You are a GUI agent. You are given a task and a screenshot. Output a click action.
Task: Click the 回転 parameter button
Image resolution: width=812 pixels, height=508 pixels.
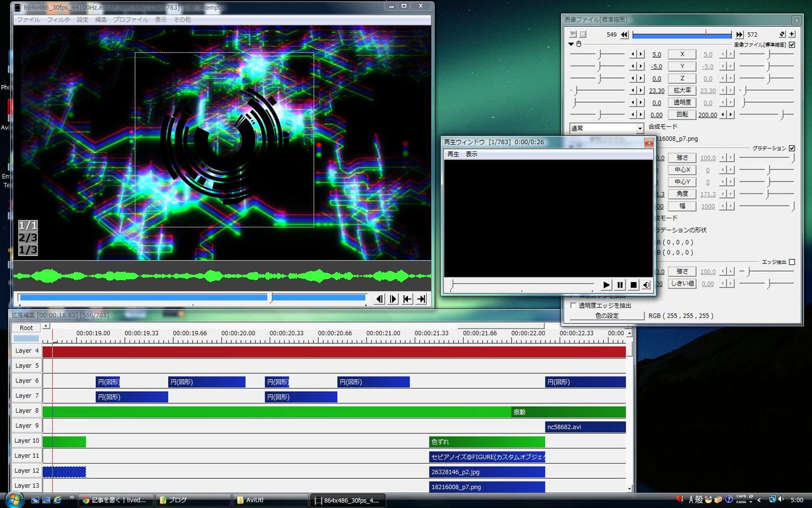682,115
